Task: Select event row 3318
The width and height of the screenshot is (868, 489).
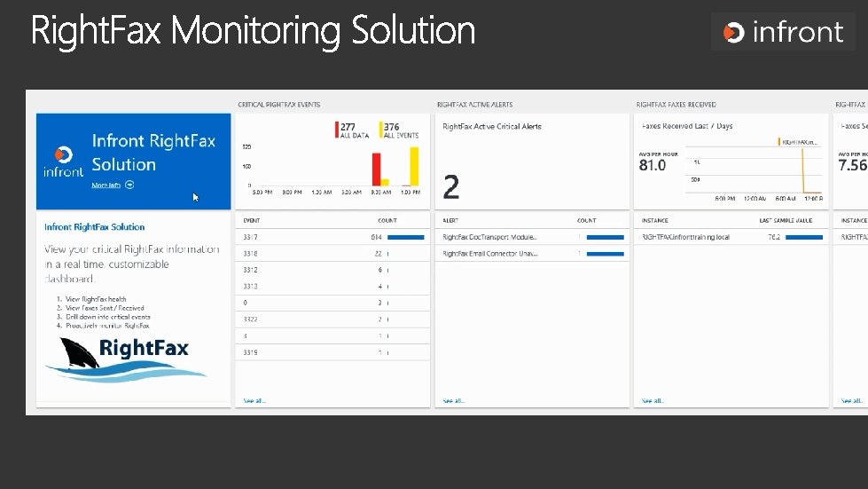Action: (x=332, y=254)
